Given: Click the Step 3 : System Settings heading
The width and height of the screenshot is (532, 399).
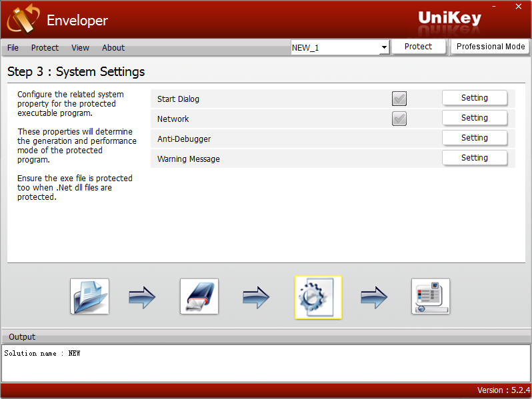Looking at the screenshot, I should point(76,71).
